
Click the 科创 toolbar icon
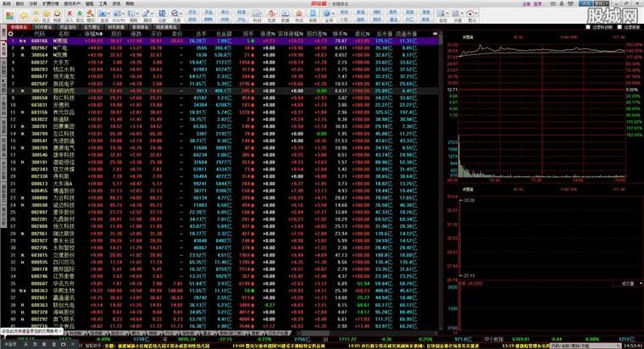[x=257, y=15]
